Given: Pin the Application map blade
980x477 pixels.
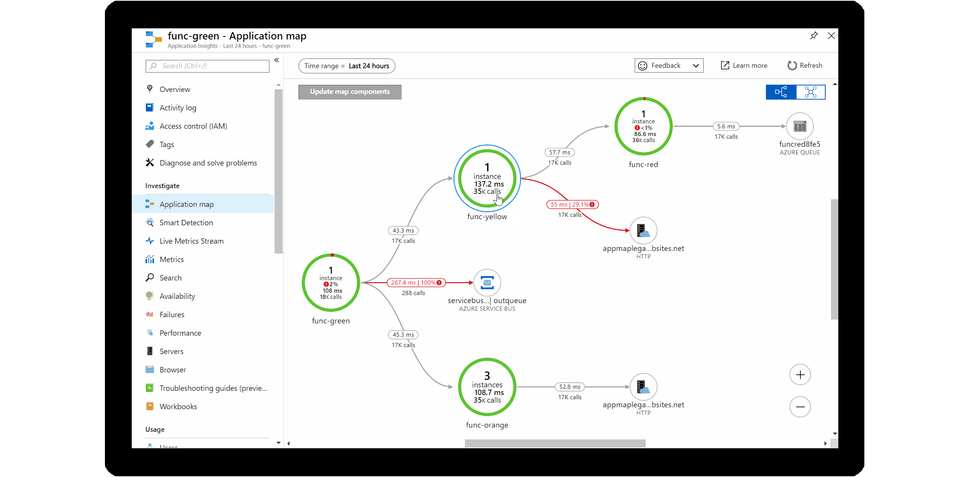Looking at the screenshot, I should [814, 36].
